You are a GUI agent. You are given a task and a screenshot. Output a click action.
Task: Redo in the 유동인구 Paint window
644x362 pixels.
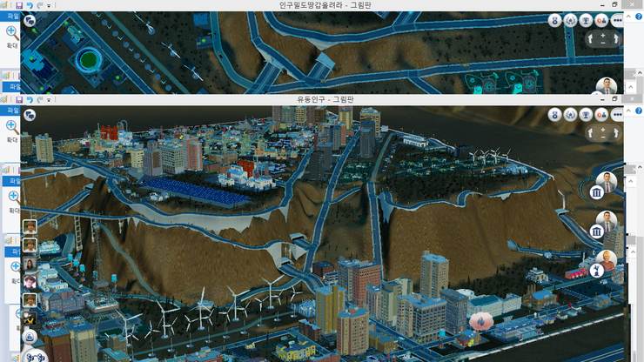point(40,99)
